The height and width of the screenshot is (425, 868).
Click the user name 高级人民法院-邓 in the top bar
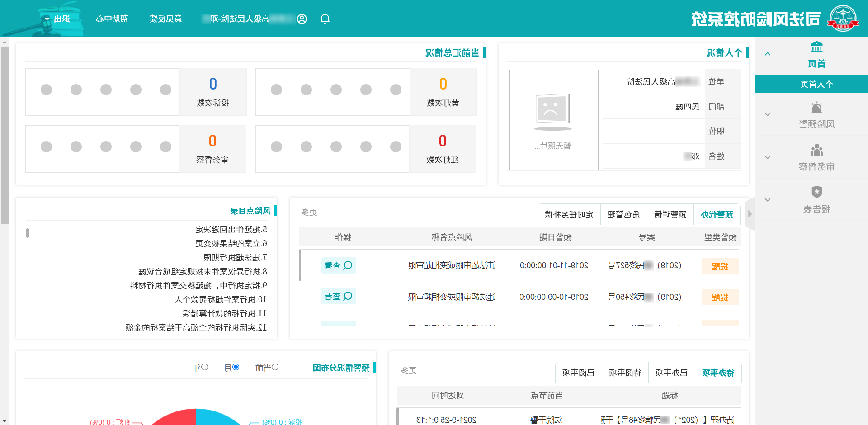pos(248,19)
